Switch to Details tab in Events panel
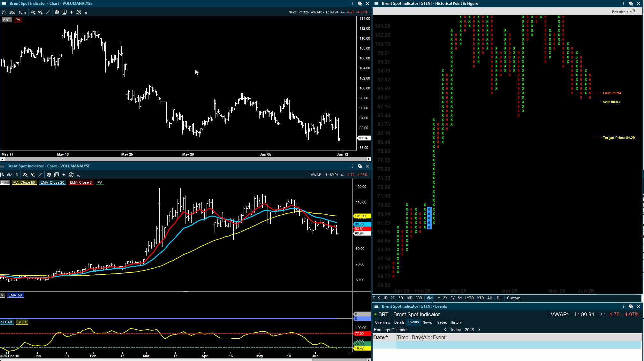 [x=399, y=322]
